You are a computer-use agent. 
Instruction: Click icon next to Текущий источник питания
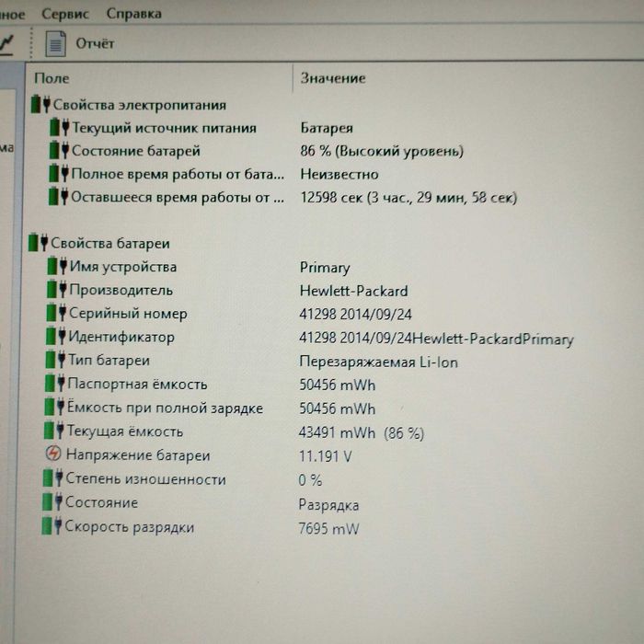[60, 127]
